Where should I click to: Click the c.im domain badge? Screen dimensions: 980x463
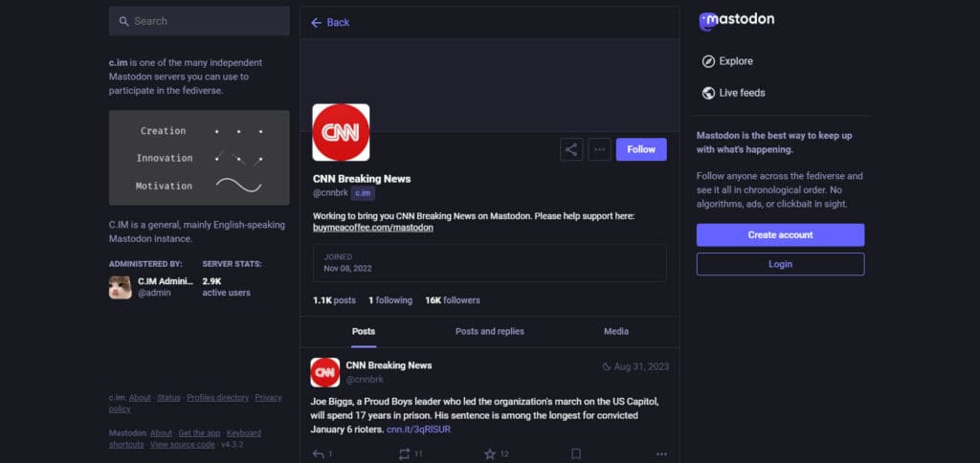pyautogui.click(x=363, y=193)
